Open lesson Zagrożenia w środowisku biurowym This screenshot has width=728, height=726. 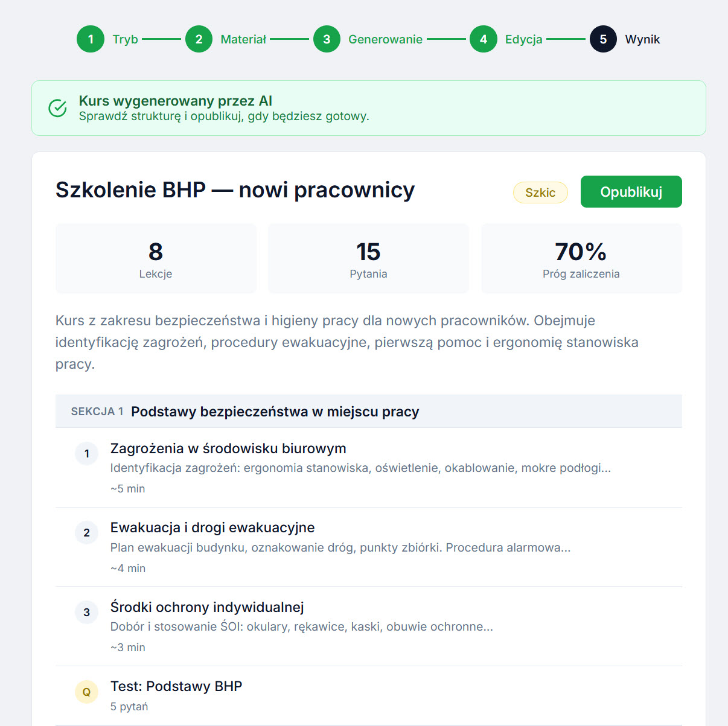point(228,448)
